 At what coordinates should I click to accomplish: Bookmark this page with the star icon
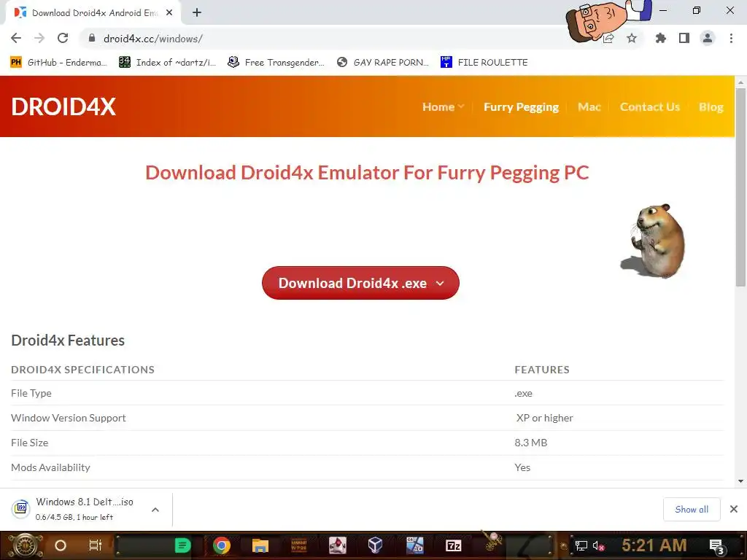coord(632,38)
